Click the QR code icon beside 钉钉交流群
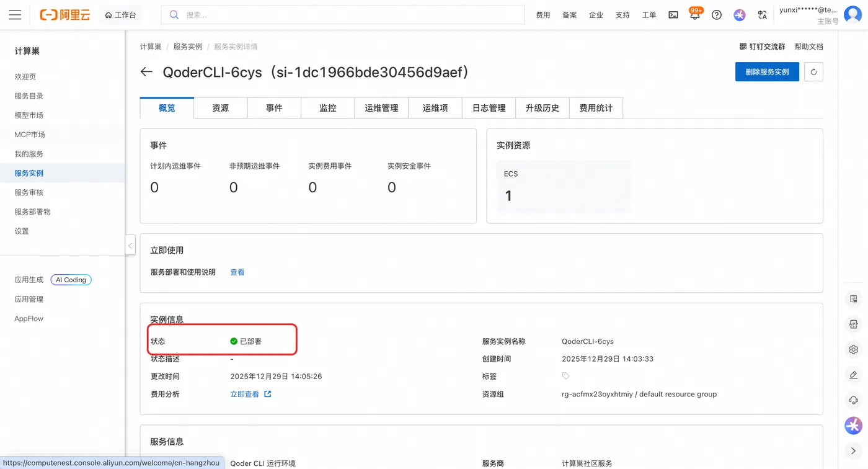 pyautogui.click(x=743, y=47)
